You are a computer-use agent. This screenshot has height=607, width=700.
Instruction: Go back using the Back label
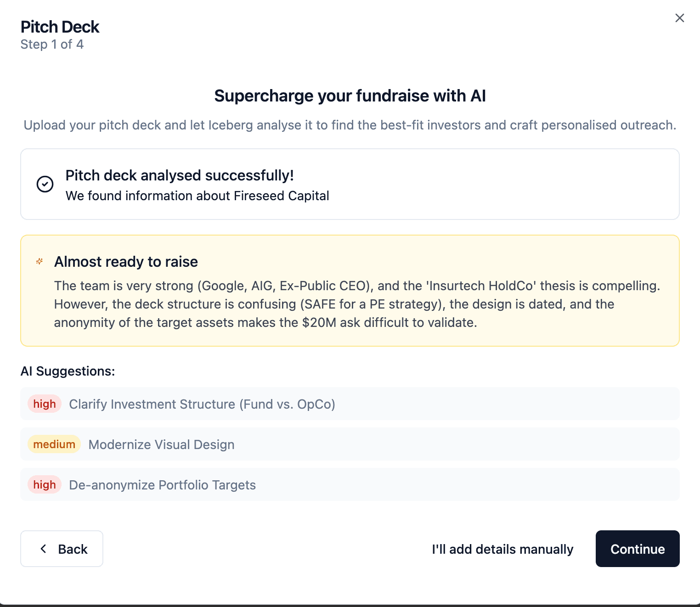(x=73, y=549)
